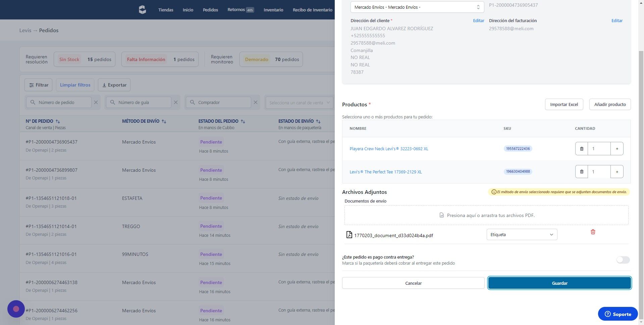
Task: Sort by Método de envío column
Action: coord(164,121)
